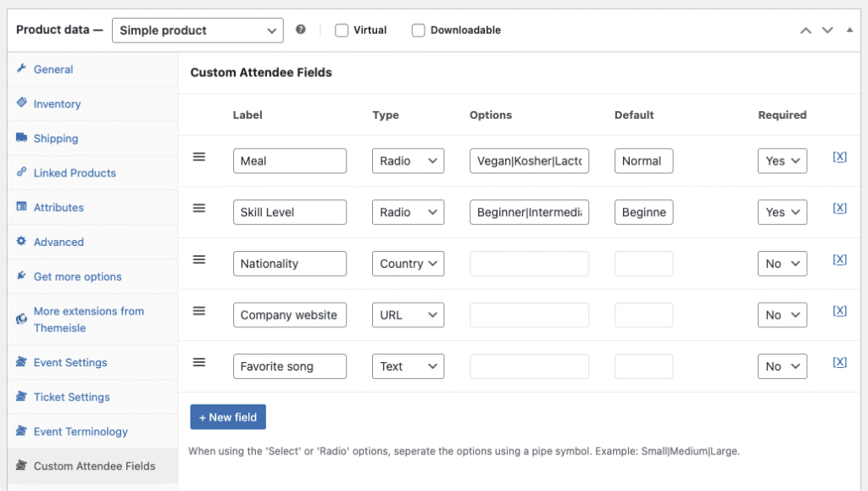868x491 pixels.
Task: Move Product data panel down with arrow
Action: pyautogui.click(x=827, y=30)
